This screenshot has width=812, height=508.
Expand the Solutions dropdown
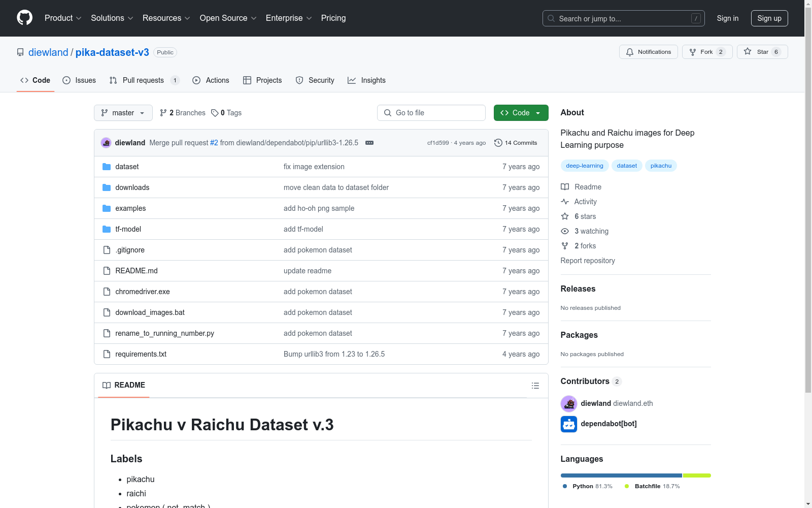(112, 18)
